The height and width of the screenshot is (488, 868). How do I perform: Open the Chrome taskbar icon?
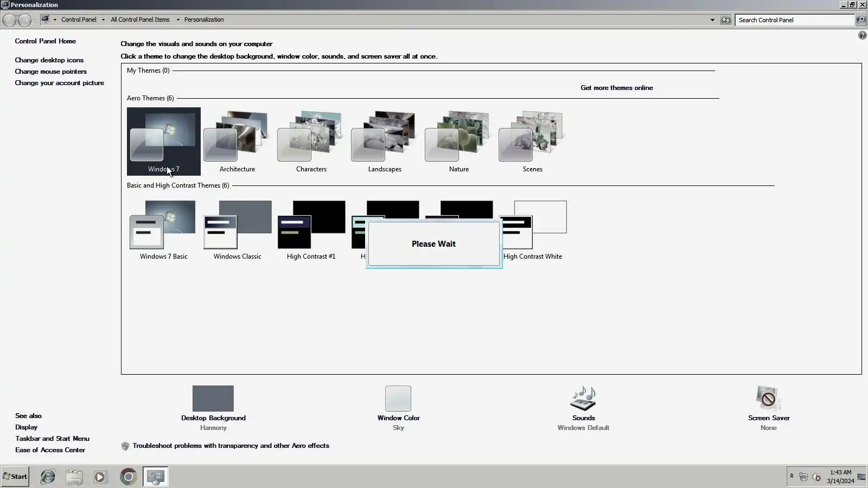point(128,477)
